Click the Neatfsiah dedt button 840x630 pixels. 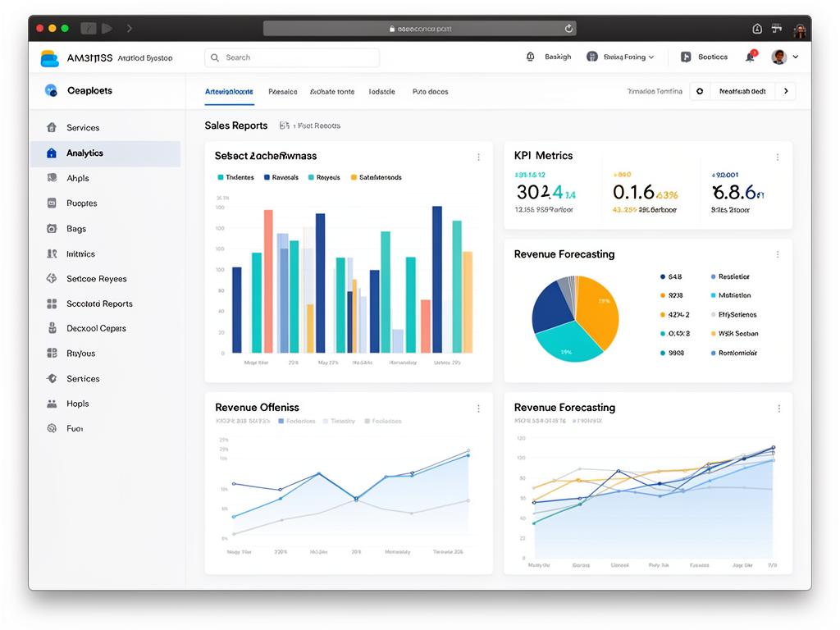(x=742, y=92)
